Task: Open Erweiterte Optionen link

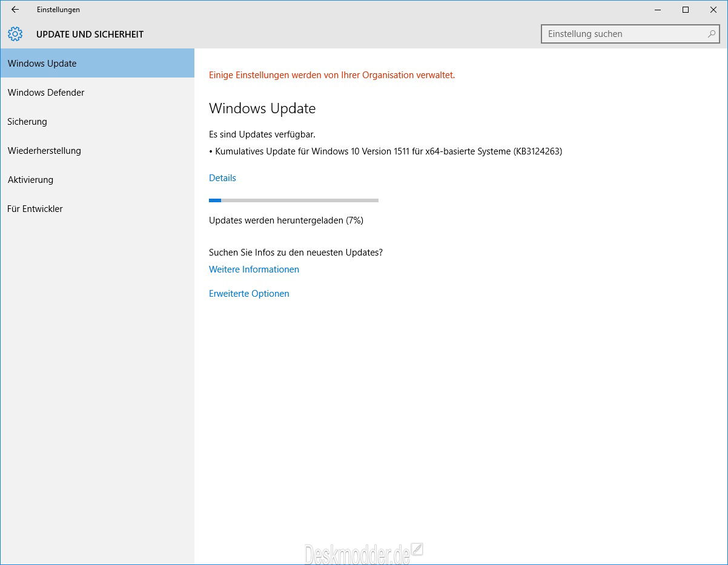Action: click(249, 293)
